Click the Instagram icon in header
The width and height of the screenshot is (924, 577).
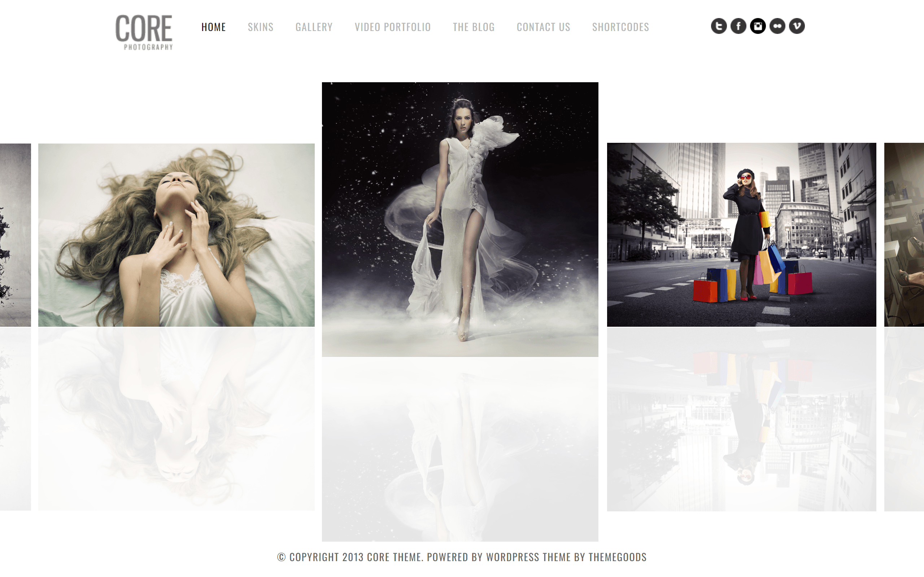758,26
